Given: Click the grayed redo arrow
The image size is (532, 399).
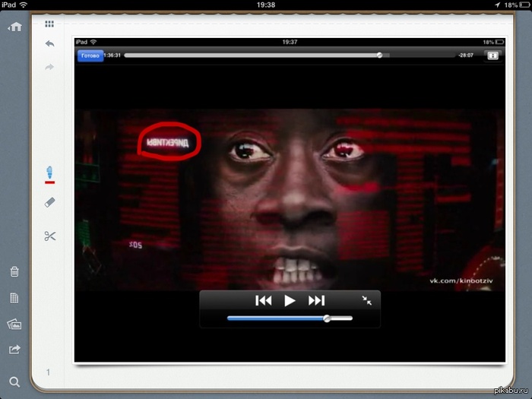Looking at the screenshot, I should coord(49,67).
